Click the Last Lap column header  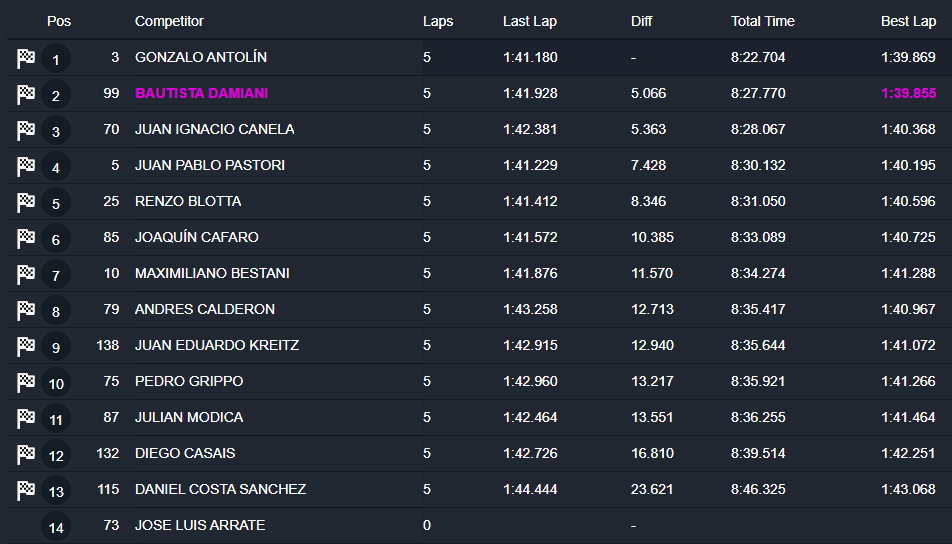pos(530,21)
